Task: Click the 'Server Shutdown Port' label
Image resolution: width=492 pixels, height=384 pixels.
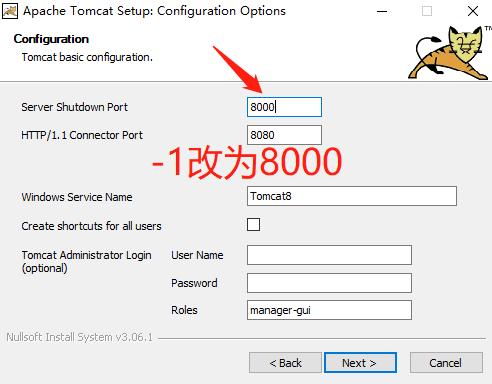Action: coord(74,107)
